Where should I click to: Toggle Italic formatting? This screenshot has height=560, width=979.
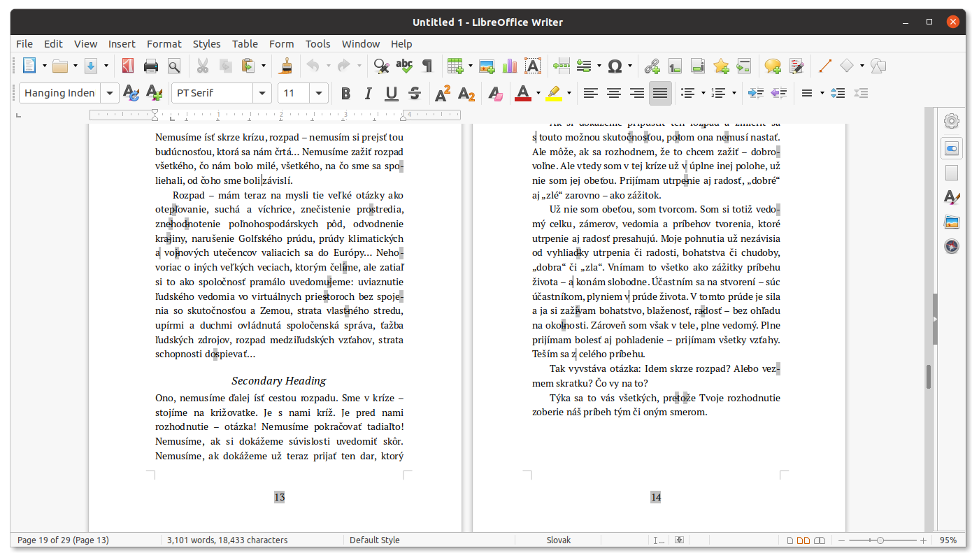(368, 94)
